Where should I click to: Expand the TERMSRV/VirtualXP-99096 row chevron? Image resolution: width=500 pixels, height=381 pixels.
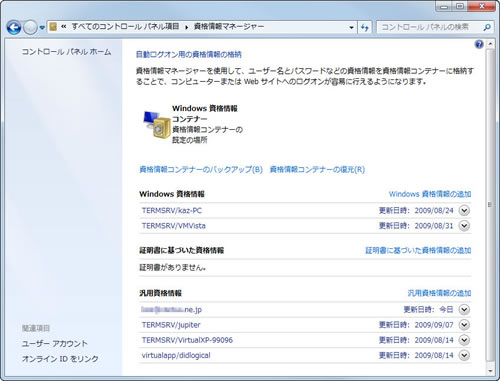click(464, 340)
